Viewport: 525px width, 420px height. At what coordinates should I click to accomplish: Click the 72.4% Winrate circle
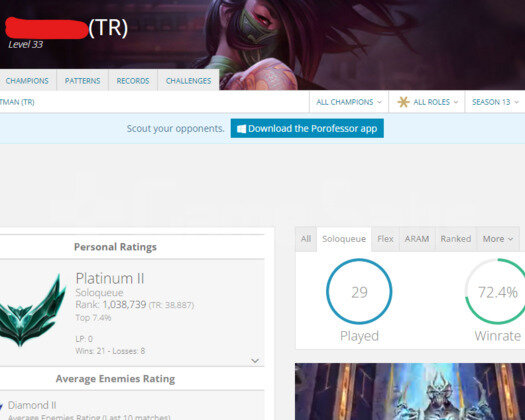coord(496,291)
